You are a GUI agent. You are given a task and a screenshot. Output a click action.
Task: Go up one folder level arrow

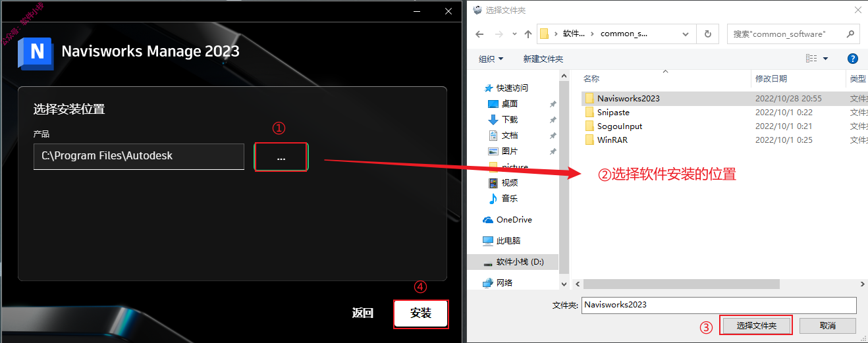click(x=528, y=34)
